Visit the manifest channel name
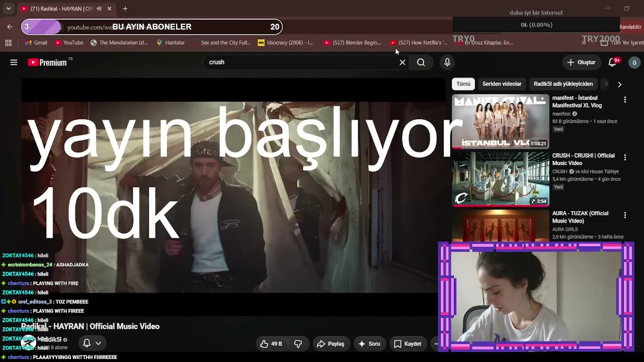The width and height of the screenshot is (644, 362). point(561,114)
